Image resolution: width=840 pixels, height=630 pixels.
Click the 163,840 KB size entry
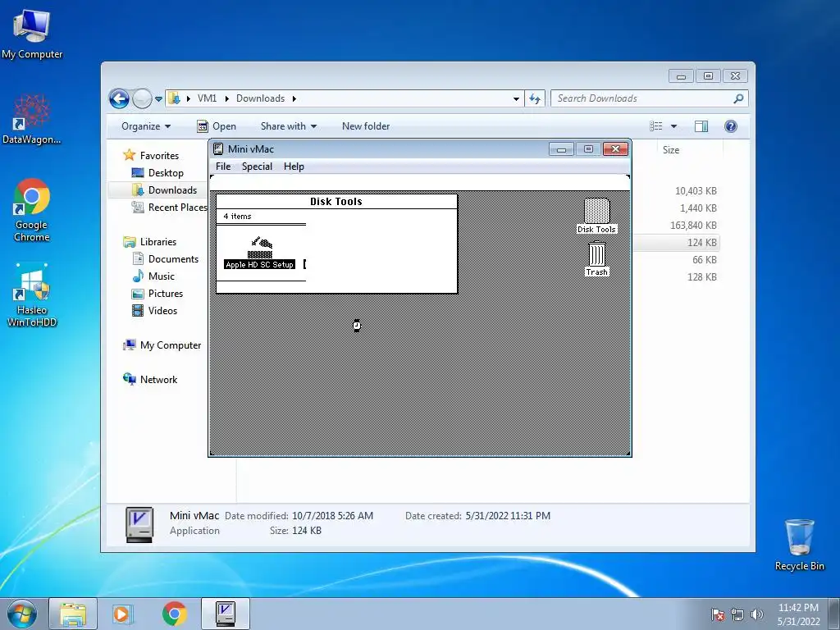click(x=693, y=225)
